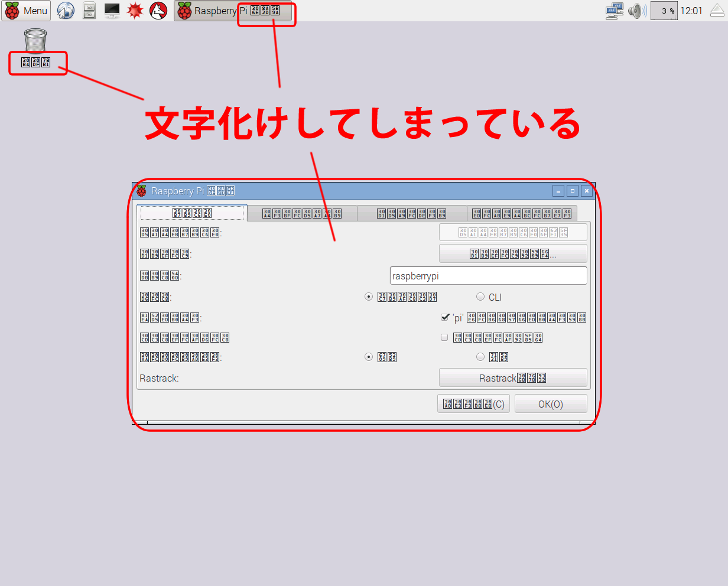Viewport: 728px width, 586px height.
Task: Switch to the tab right of the selected tab
Action: 302,213
